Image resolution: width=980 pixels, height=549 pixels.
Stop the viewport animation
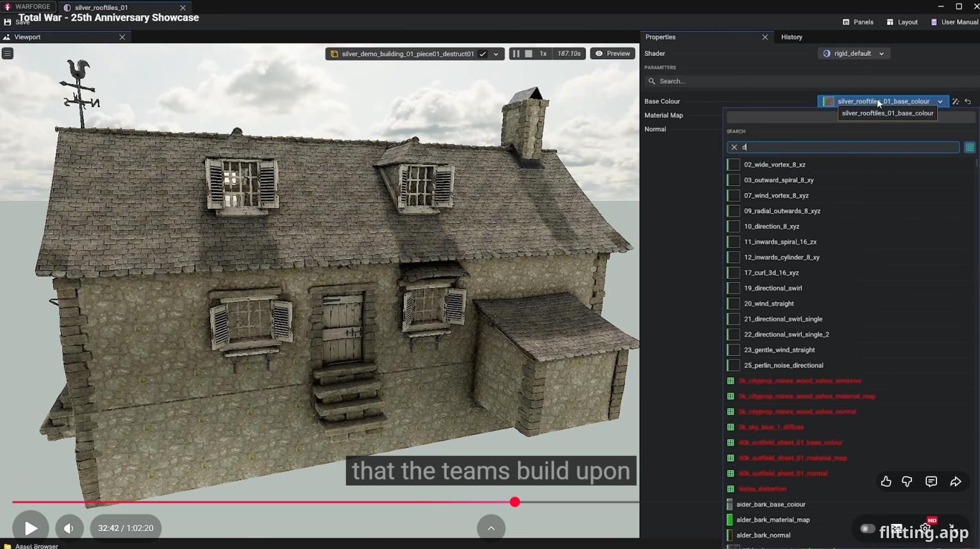[x=529, y=54]
